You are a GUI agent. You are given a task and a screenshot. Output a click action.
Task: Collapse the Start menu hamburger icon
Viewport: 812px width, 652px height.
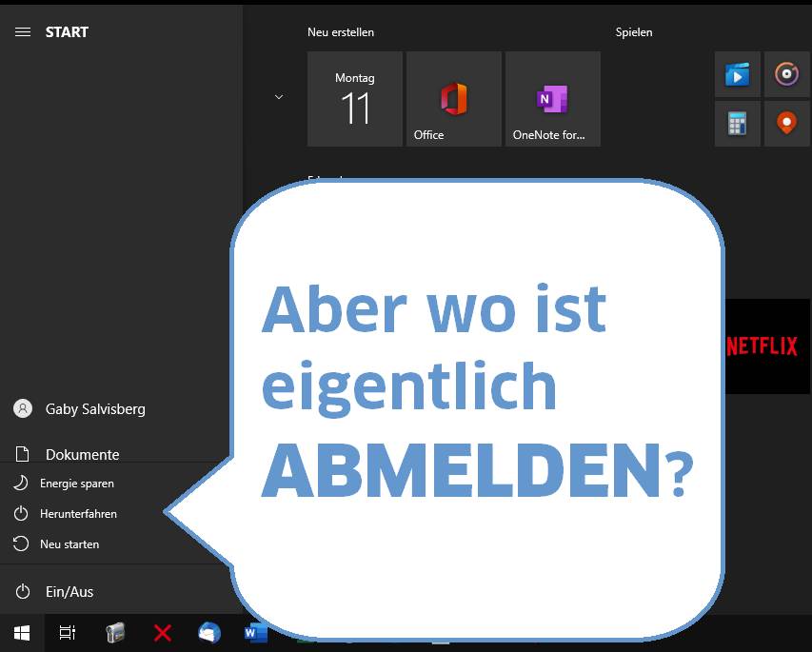coord(22,32)
